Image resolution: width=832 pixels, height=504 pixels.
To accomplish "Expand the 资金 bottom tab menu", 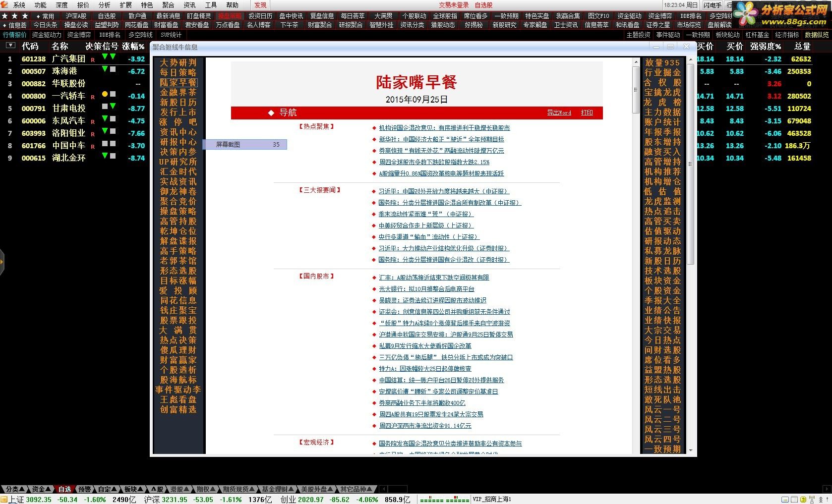I will [41, 489].
